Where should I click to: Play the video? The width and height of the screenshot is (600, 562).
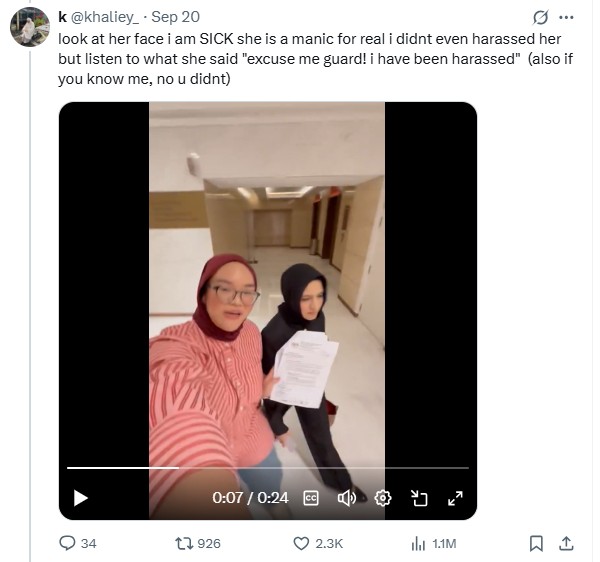point(80,498)
